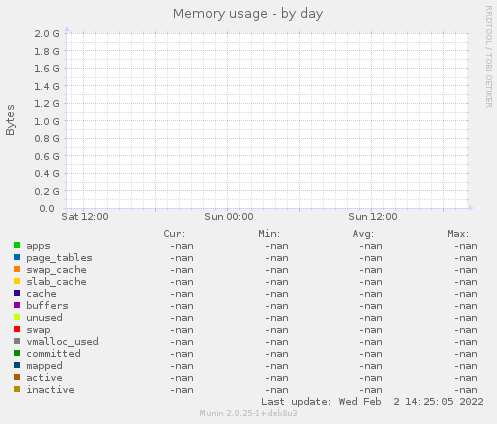Click the '1.2 G' y-axis value
This screenshot has width=497, height=424.
click(47, 103)
